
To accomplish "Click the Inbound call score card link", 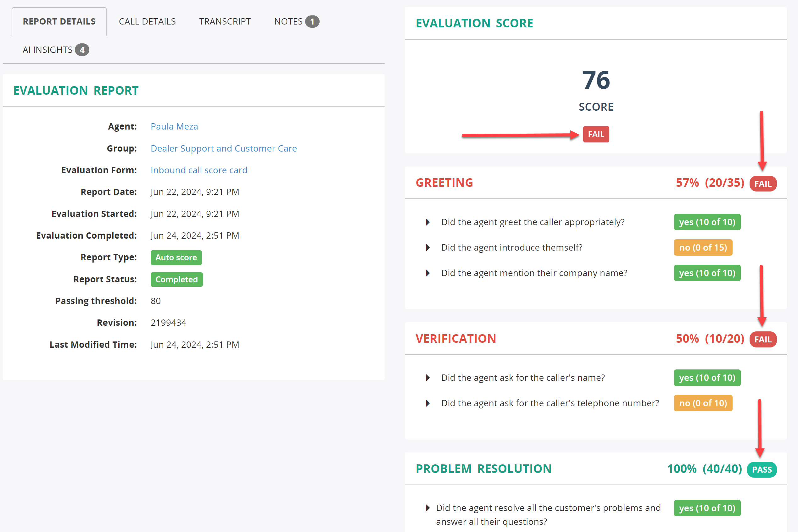I will point(199,170).
